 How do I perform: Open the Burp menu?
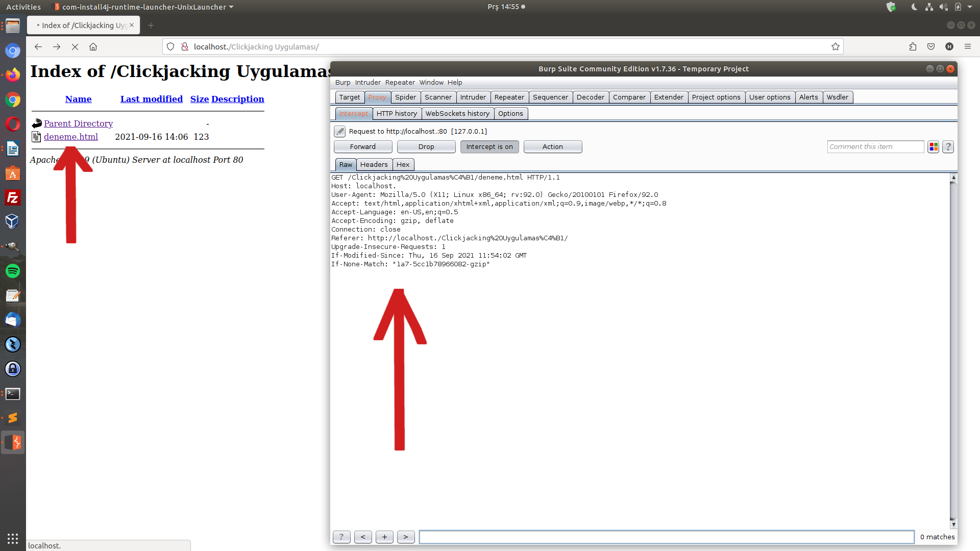pos(343,82)
